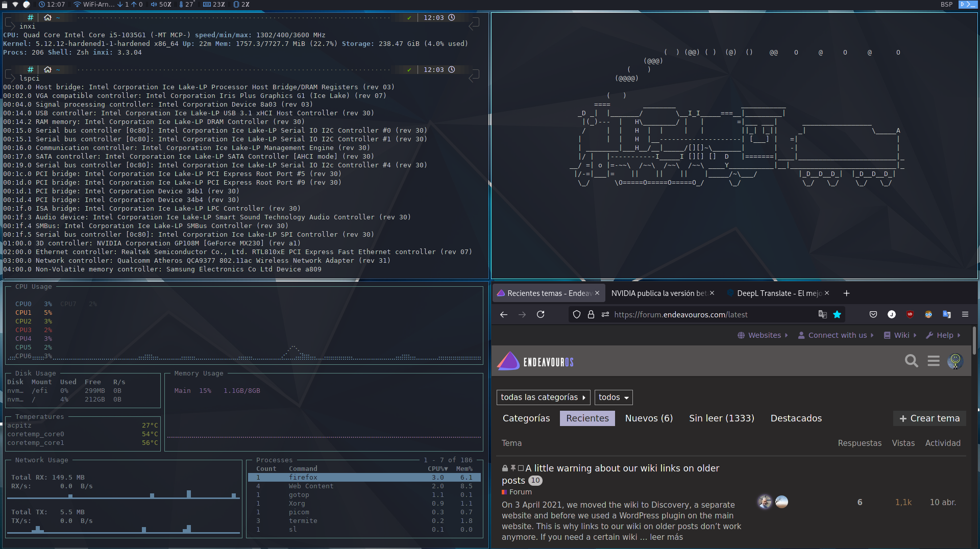Sort topics by Respuestas column
This screenshot has height=549, width=980.
pos(859,443)
